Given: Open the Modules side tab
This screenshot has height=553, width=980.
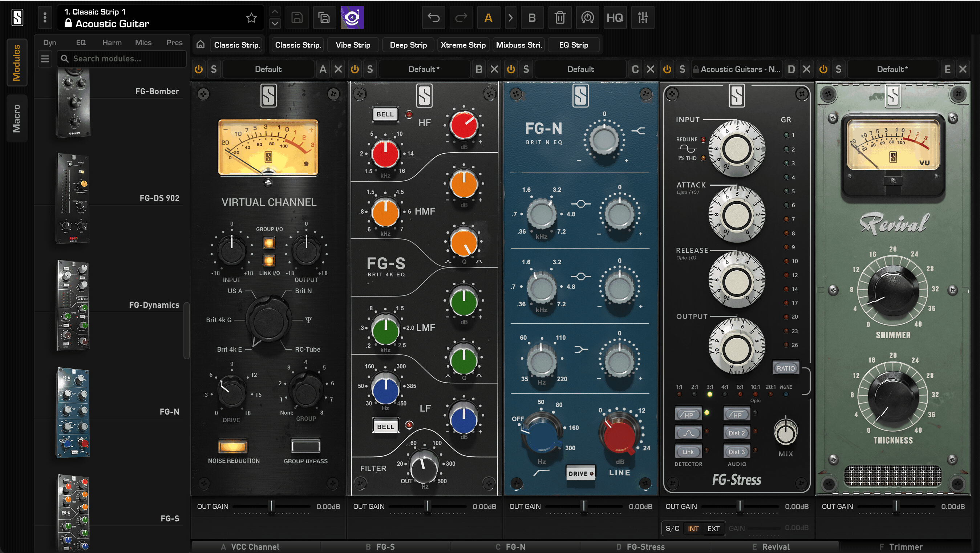Looking at the screenshot, I should pyautogui.click(x=17, y=62).
